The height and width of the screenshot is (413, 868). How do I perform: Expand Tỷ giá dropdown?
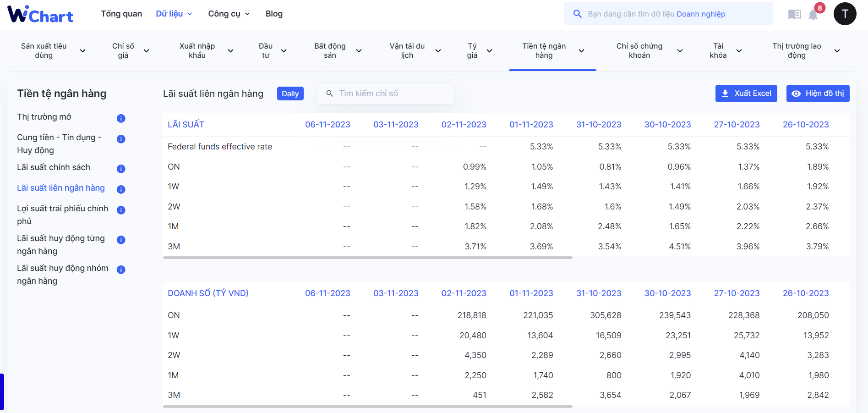point(489,51)
